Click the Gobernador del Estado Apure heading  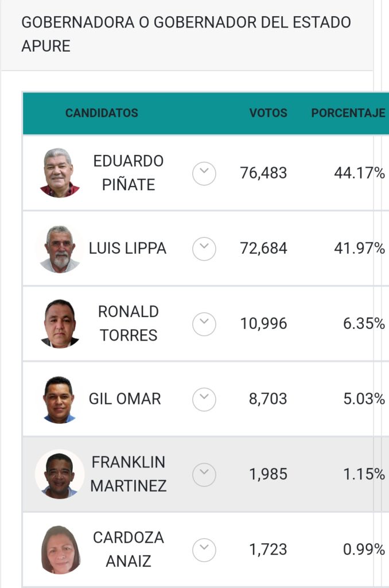click(x=186, y=34)
